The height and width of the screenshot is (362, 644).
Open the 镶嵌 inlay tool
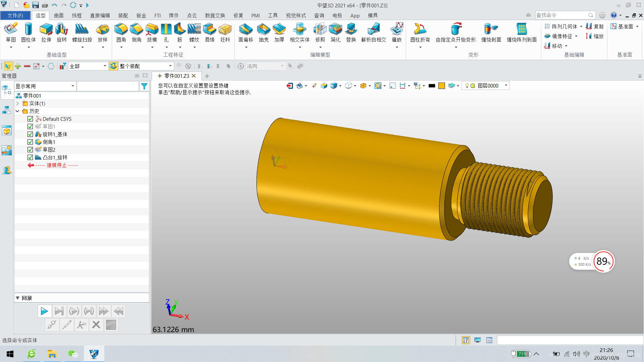coord(397,33)
